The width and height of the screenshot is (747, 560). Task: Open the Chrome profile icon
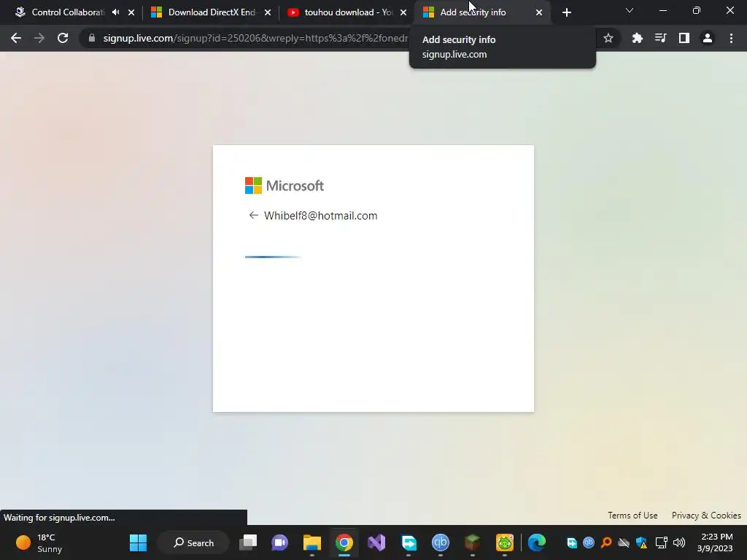[708, 38]
